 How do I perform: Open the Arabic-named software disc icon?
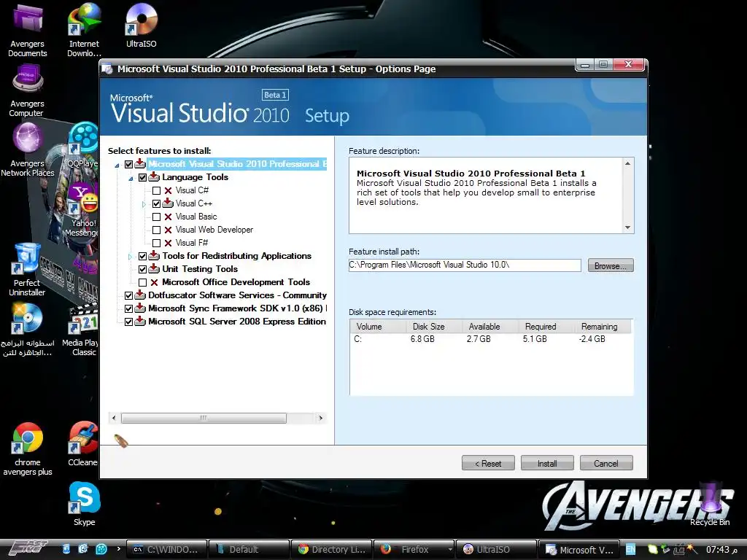point(27,330)
